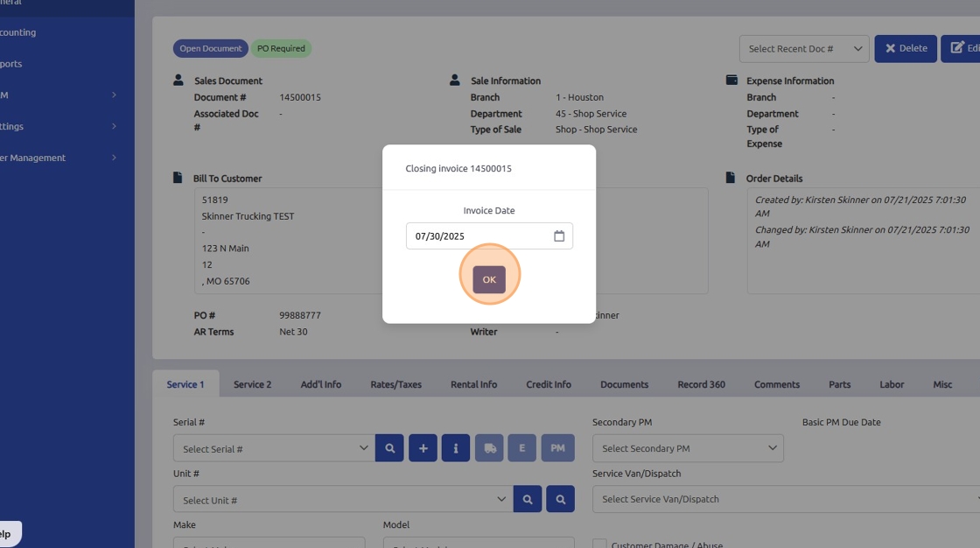Confirm invoice closing with OK

tap(489, 279)
